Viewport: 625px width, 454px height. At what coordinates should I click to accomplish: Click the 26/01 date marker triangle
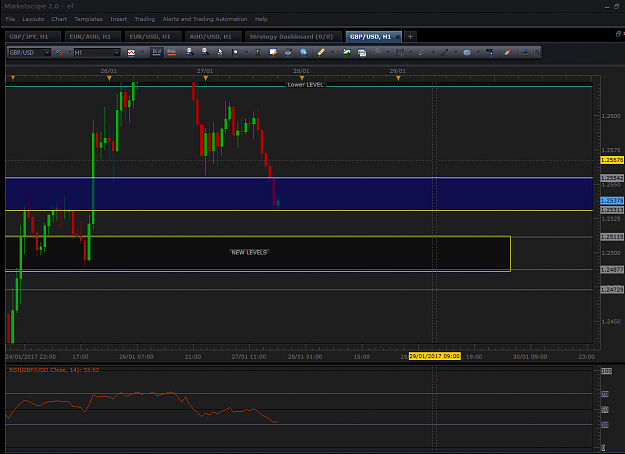(x=109, y=79)
